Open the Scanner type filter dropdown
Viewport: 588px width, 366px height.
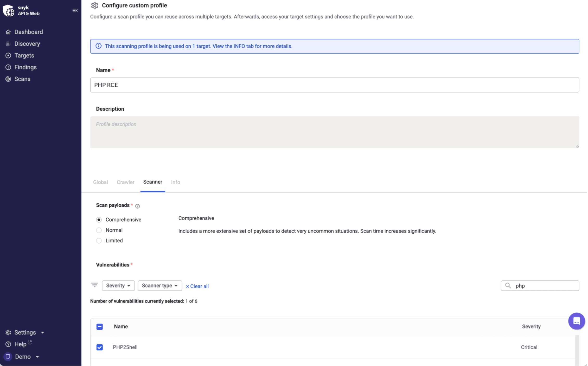[160, 285]
